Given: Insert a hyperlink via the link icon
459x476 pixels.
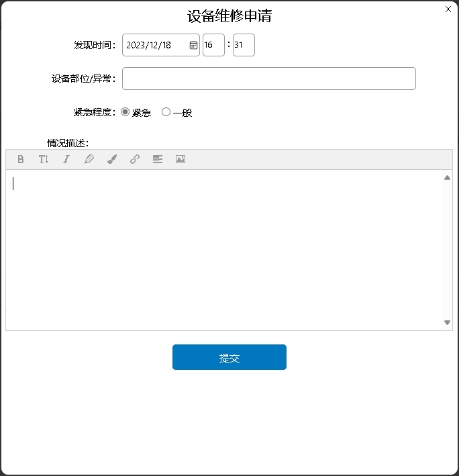Looking at the screenshot, I should [x=135, y=159].
